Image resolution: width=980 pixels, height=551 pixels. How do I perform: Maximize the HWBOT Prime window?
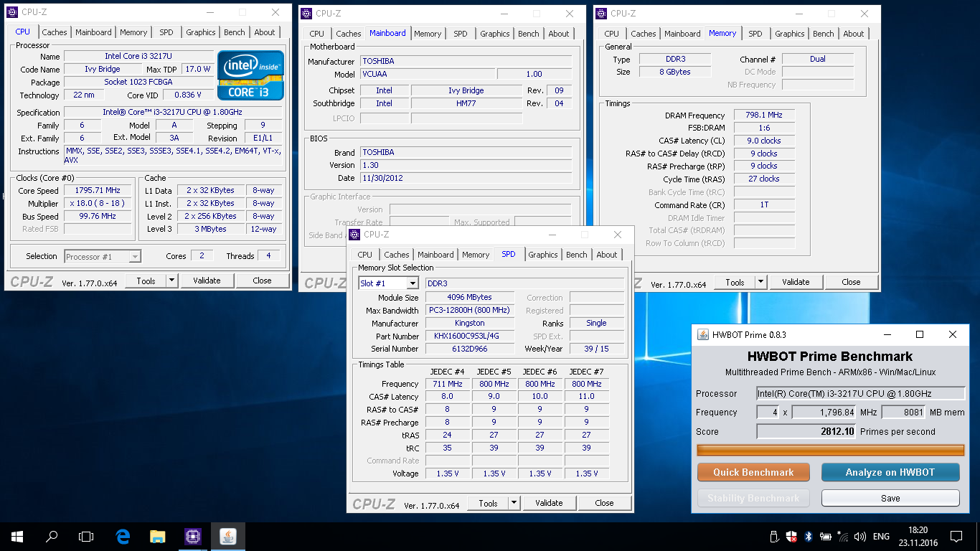pos(920,334)
